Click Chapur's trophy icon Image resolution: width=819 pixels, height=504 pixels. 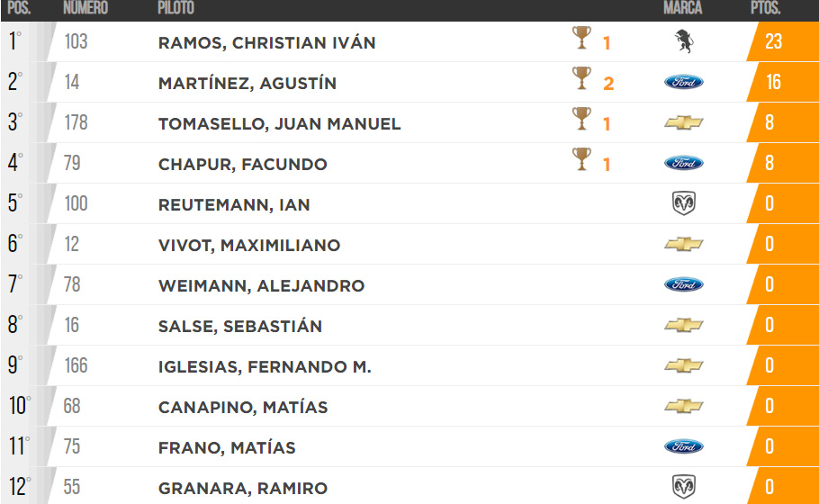coord(581,159)
